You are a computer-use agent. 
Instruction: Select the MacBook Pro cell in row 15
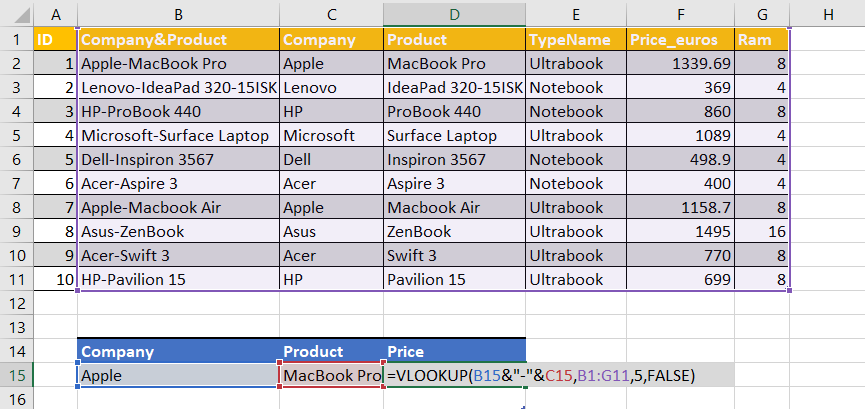pos(332,376)
